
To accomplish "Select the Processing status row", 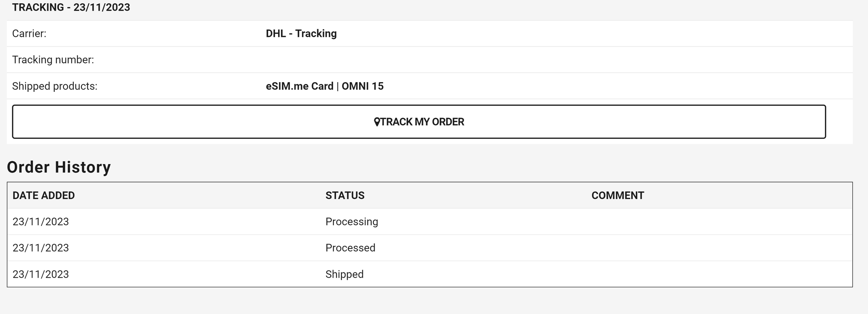I will 430,221.
